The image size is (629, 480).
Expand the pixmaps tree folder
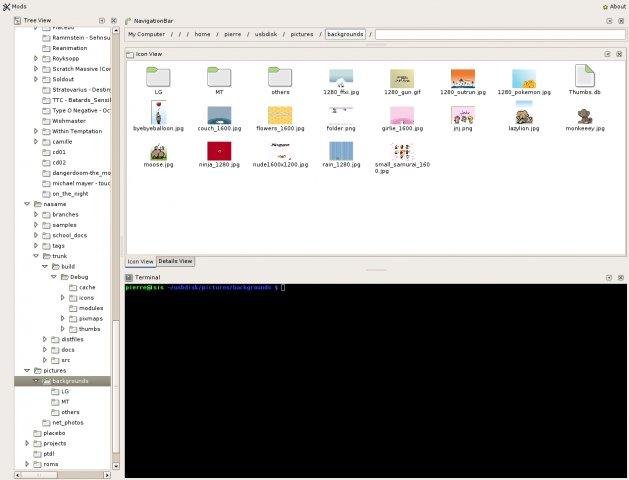click(x=62, y=318)
